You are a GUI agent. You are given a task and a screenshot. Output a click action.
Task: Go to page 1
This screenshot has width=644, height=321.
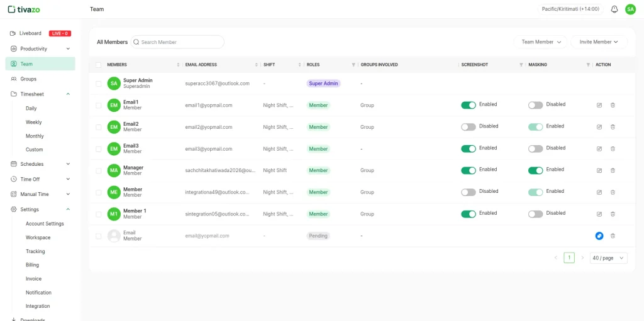[569, 258]
